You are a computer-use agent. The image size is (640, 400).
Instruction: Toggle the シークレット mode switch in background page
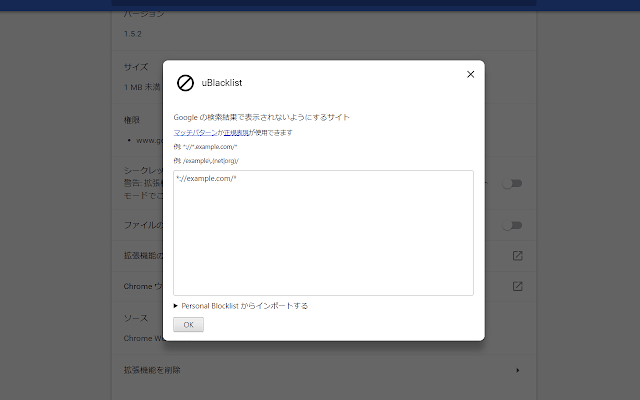(512, 184)
